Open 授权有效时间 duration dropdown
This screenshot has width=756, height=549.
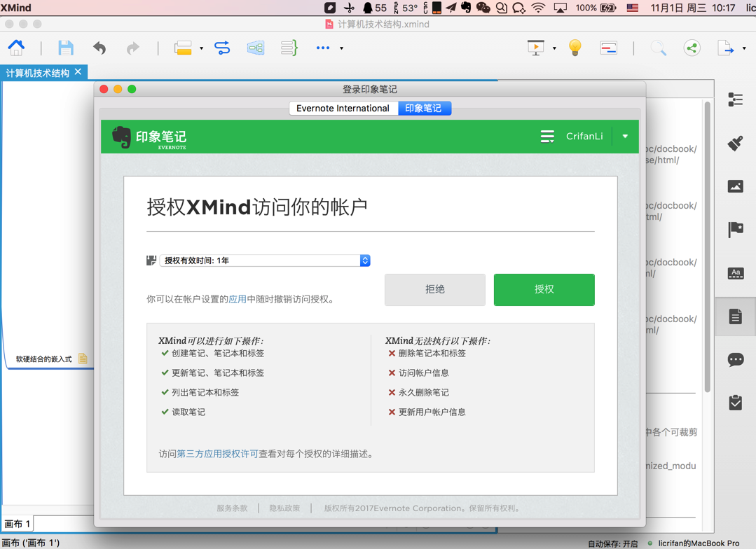pos(265,260)
